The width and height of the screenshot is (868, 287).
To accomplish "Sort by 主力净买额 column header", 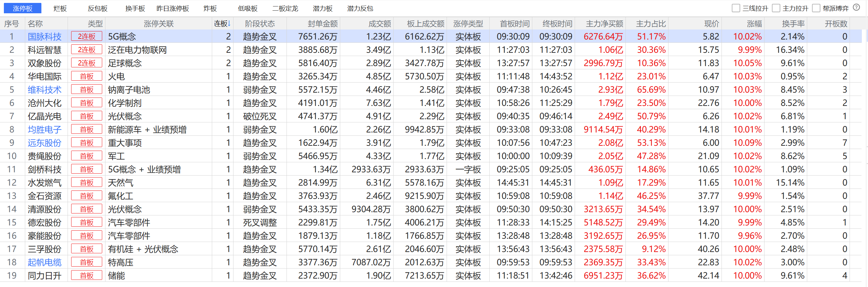I will tap(604, 24).
